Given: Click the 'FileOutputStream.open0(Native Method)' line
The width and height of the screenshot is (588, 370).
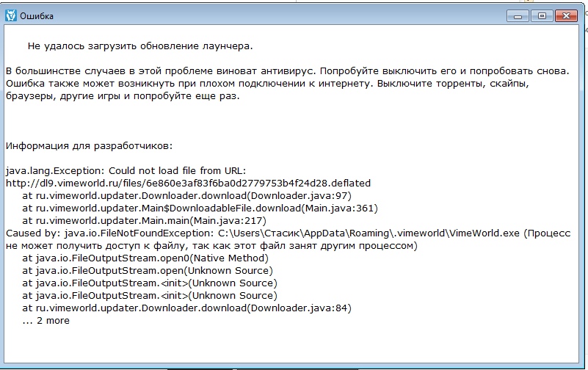Looking at the screenshot, I should (x=145, y=258).
